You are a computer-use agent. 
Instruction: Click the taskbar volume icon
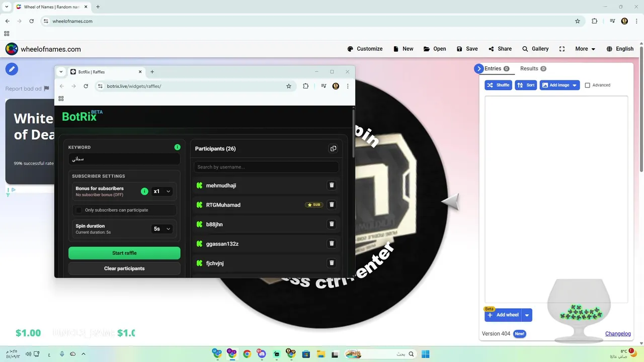point(28,354)
